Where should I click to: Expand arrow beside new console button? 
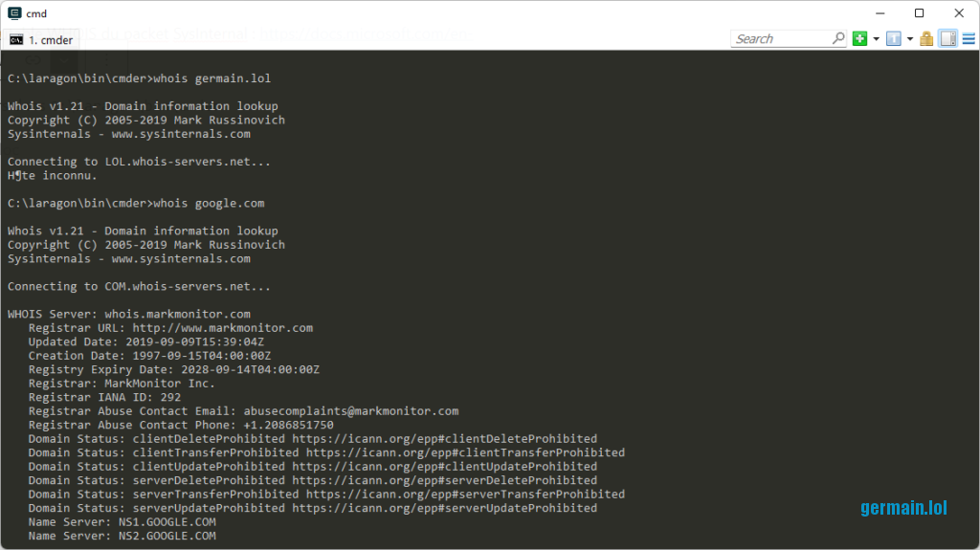click(x=876, y=39)
